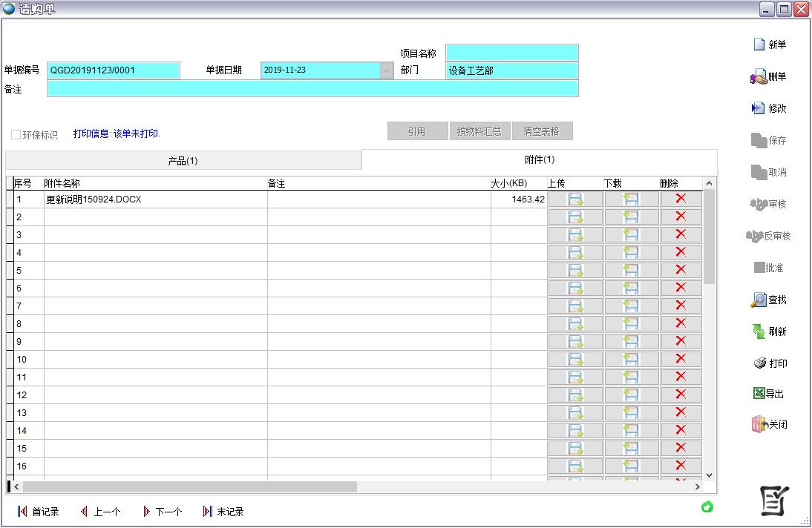The height and width of the screenshot is (528, 812).
Task: Click the 删单 delete document icon
Action: tap(759, 76)
